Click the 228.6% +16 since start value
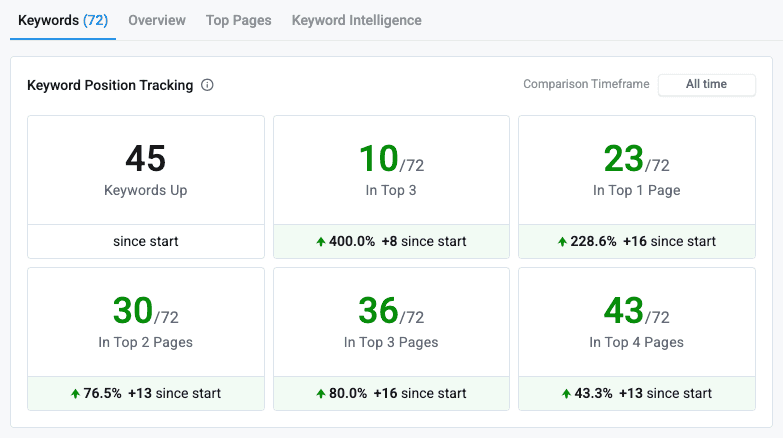The width and height of the screenshot is (783, 438). pos(637,241)
